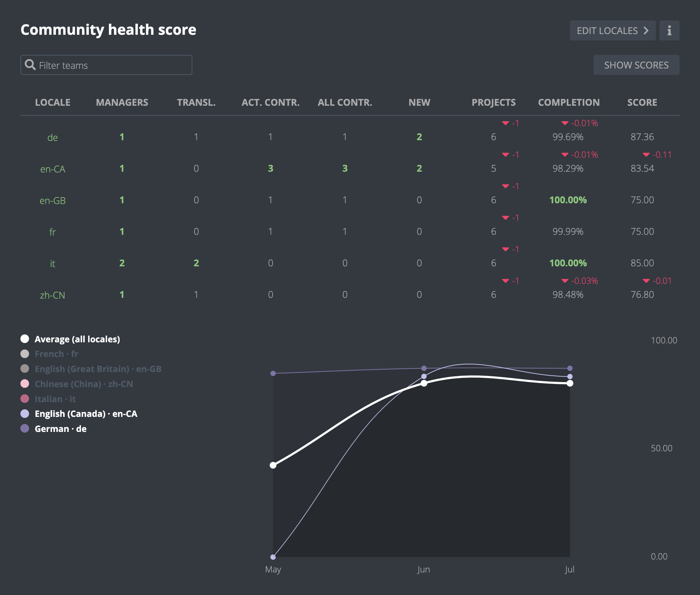
Task: Click the zh-CN score change -0.01
Action: point(657,281)
